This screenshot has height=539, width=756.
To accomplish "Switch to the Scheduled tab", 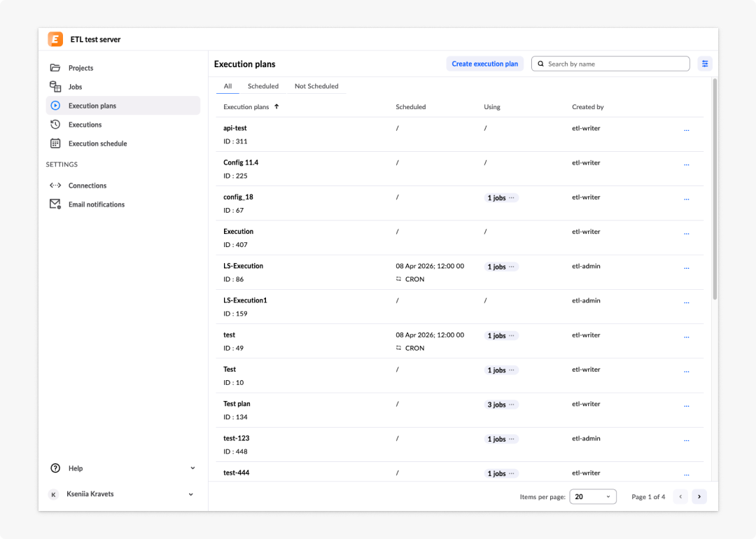I will [263, 86].
